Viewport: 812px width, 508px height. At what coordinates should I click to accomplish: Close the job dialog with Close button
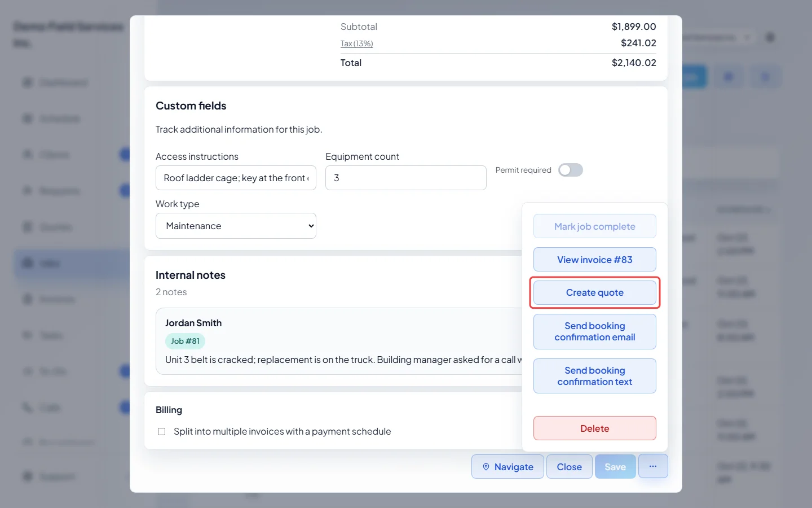(x=570, y=467)
